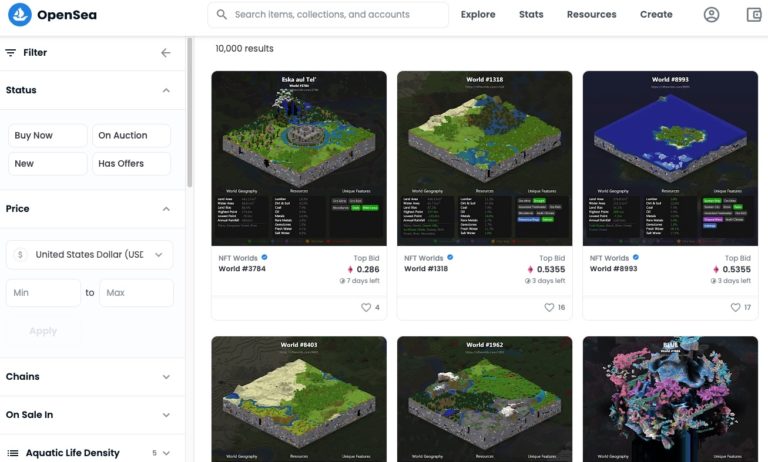Open the World #3784 title link
This screenshot has width=768, height=462.
coord(242,268)
